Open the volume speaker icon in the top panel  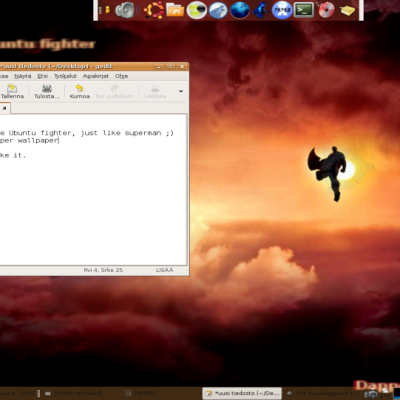(127, 10)
